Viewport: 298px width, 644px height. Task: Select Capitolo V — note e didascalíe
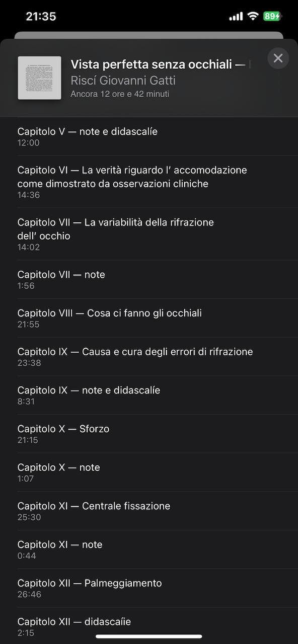(x=149, y=136)
